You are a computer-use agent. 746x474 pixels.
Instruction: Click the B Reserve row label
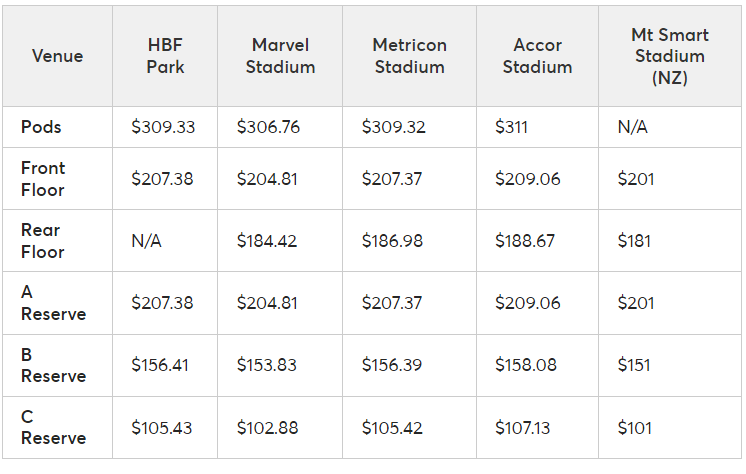[53, 365]
